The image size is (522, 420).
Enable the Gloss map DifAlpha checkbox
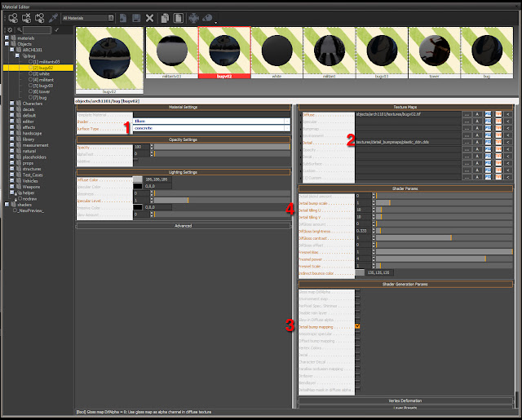tap(357, 291)
